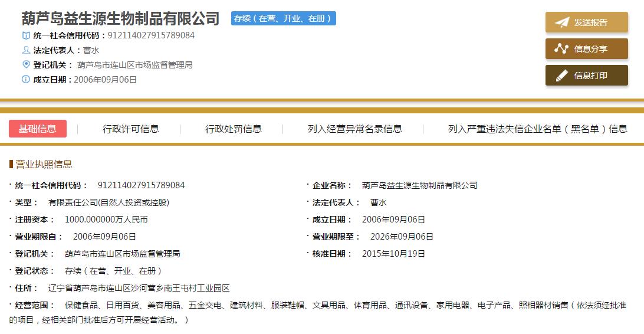
Task: Switch to the 行政许可信息 tab
Action: pyautogui.click(x=130, y=129)
